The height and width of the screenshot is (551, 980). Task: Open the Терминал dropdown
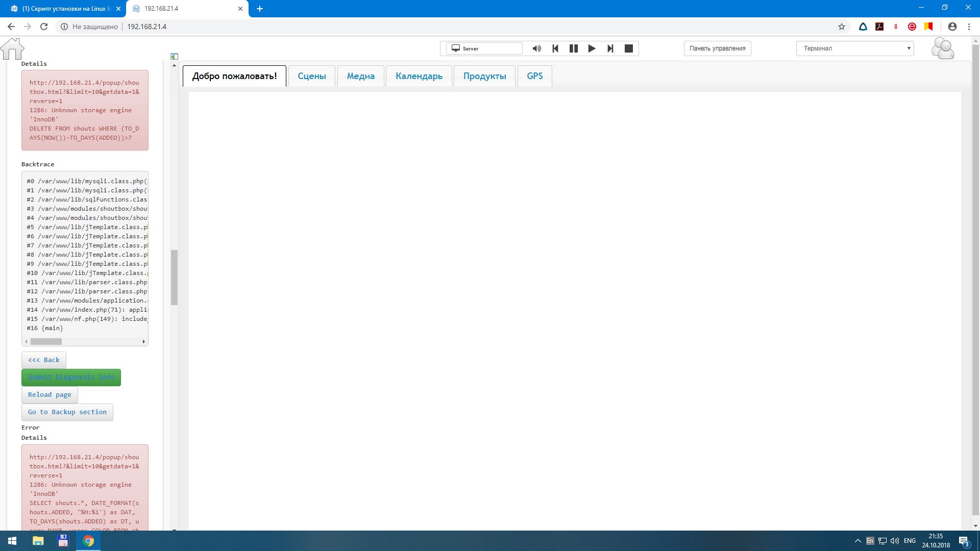click(x=855, y=48)
